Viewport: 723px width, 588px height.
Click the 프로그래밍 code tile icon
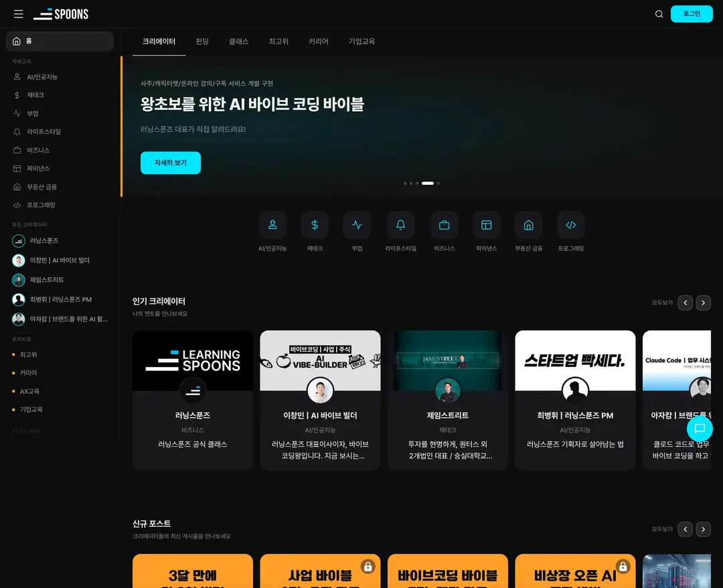[571, 225]
